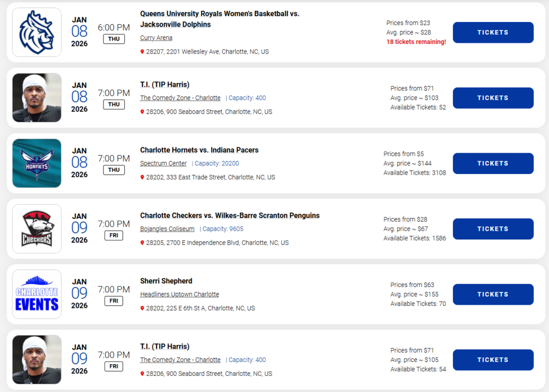549x392 pixels.
Task: Click the T.I. photo for January 8
Action: click(x=36, y=97)
